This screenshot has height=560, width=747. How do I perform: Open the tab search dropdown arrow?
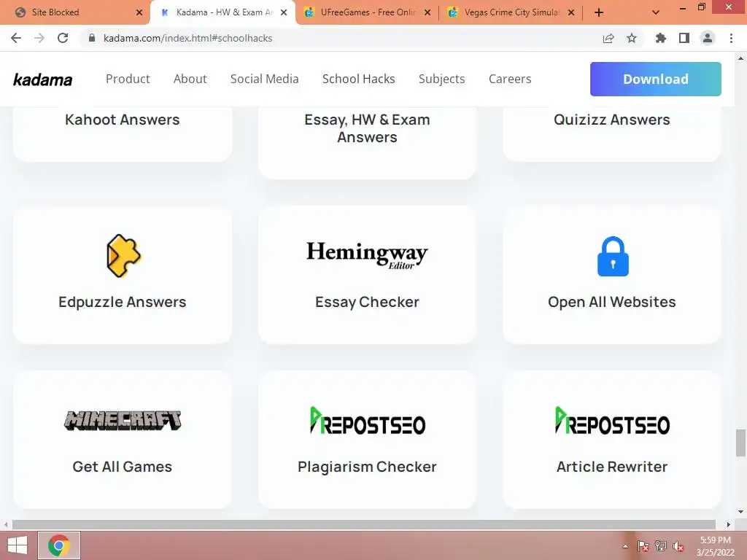coord(656,12)
